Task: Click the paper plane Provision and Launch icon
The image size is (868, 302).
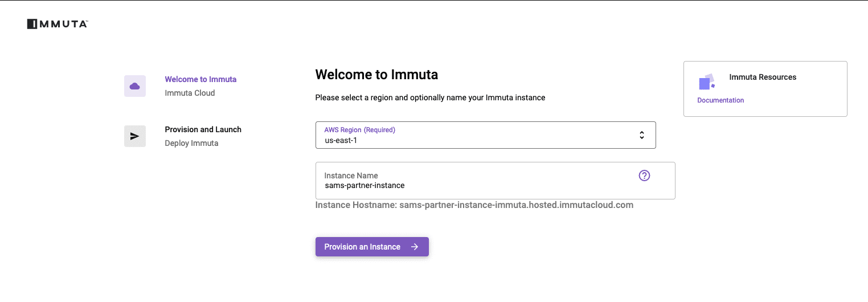Action: tap(135, 136)
